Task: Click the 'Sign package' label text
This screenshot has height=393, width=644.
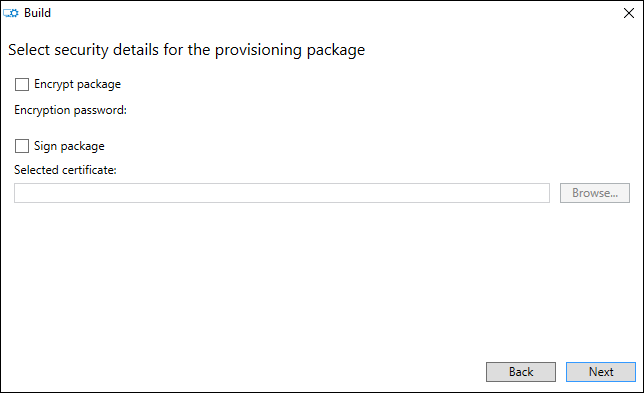Action: tap(69, 146)
